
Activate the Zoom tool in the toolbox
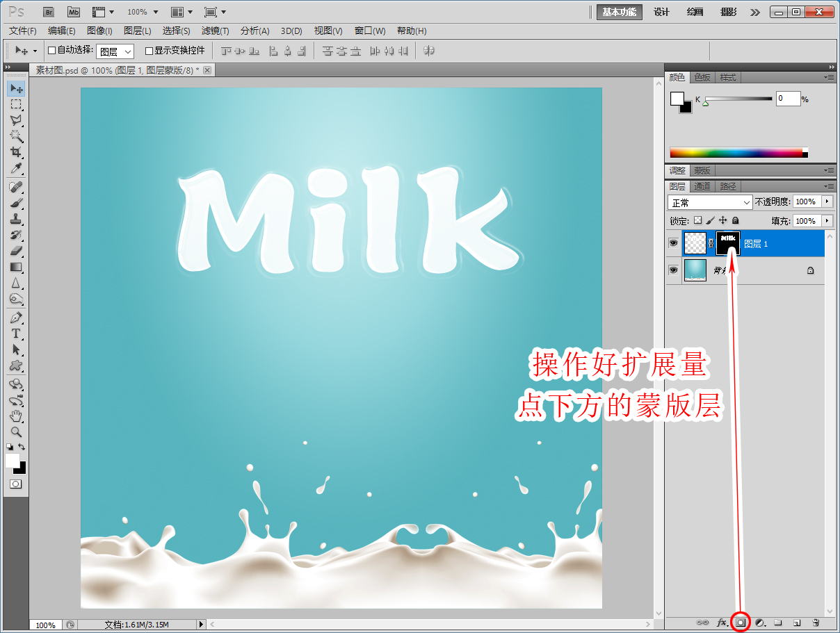tap(16, 431)
